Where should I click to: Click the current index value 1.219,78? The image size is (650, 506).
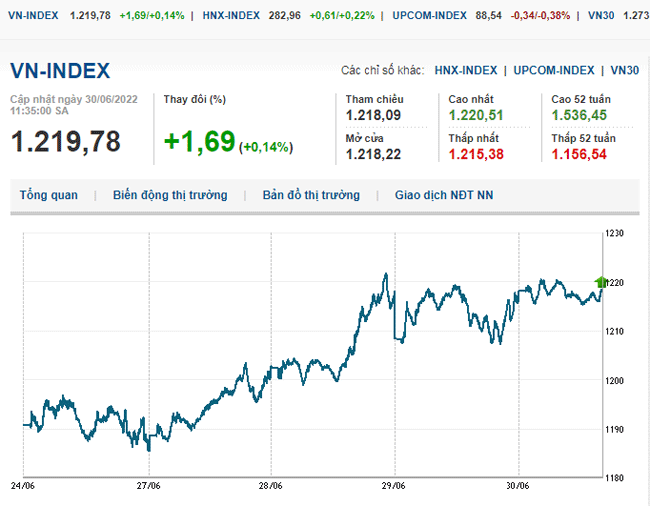(66, 142)
